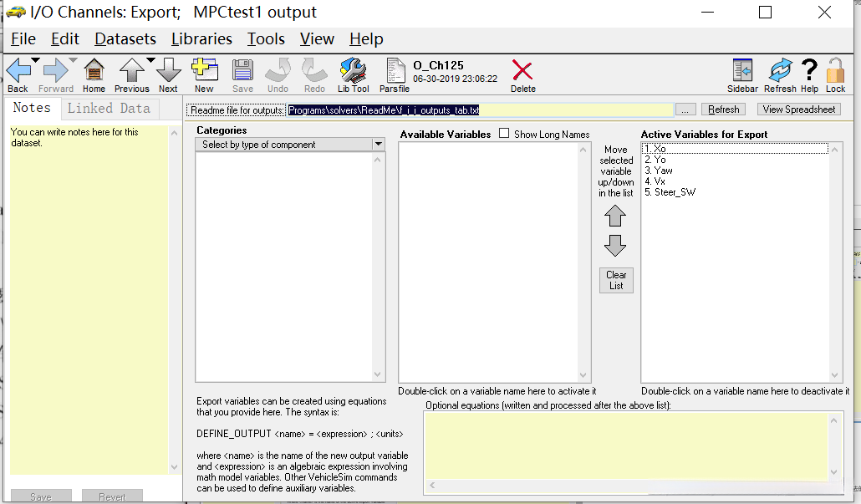Open the Libraries menu
This screenshot has height=504, width=861.
tap(201, 39)
